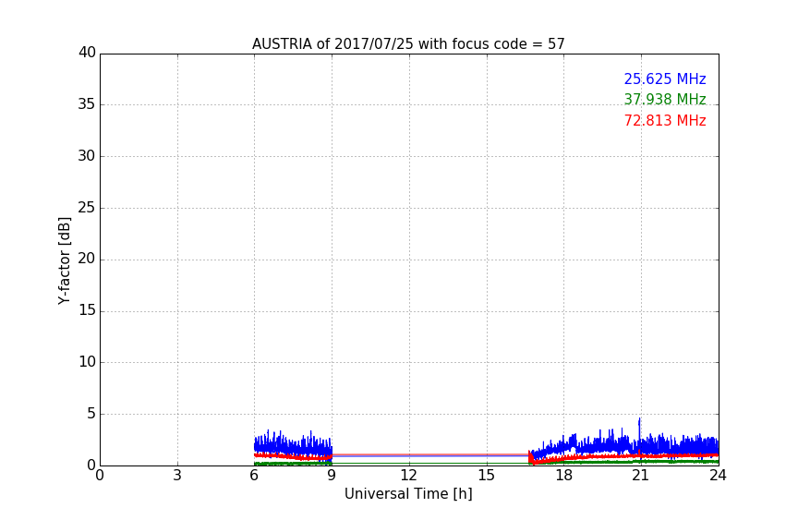
Task: Click the y-axis tick label '30'
Action: coord(87,156)
